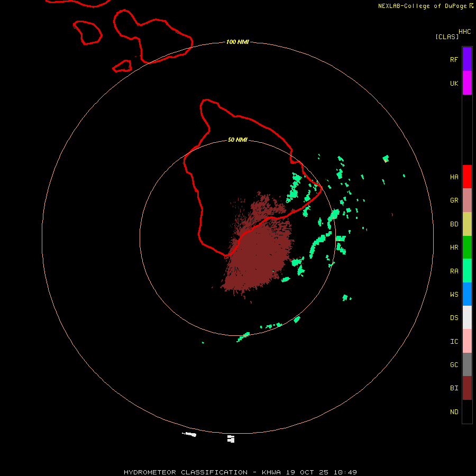Click the ND legend label
This screenshot has width=476, height=476.
click(454, 412)
